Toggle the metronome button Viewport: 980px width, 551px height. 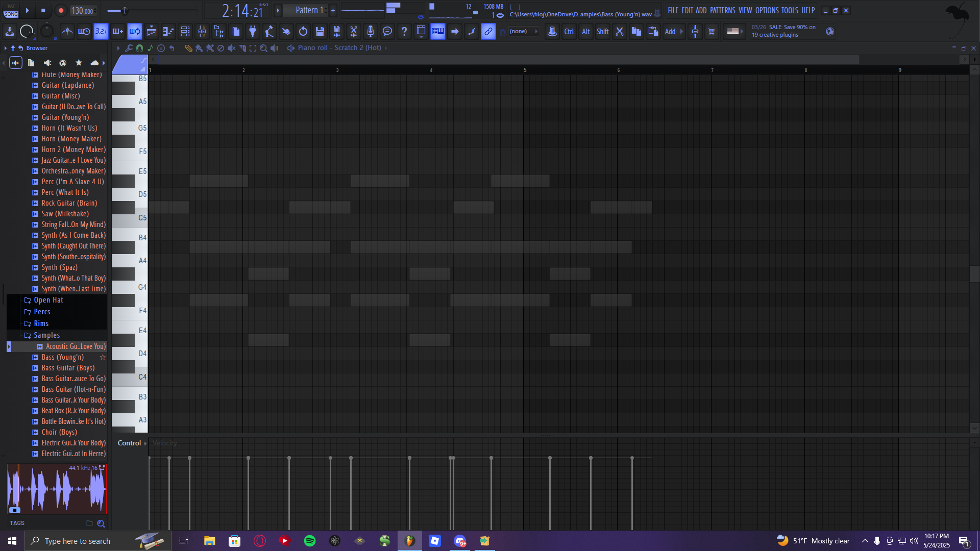pyautogui.click(x=67, y=32)
